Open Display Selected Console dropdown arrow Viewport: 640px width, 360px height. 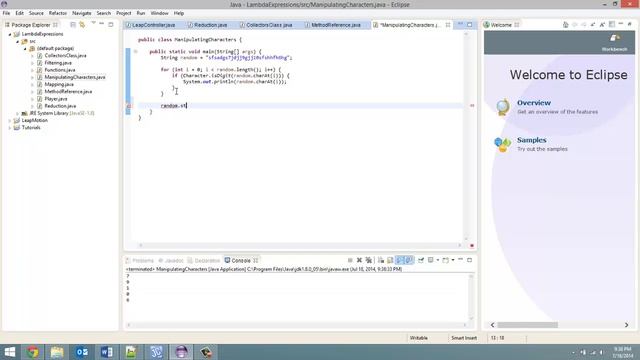tap(438, 260)
